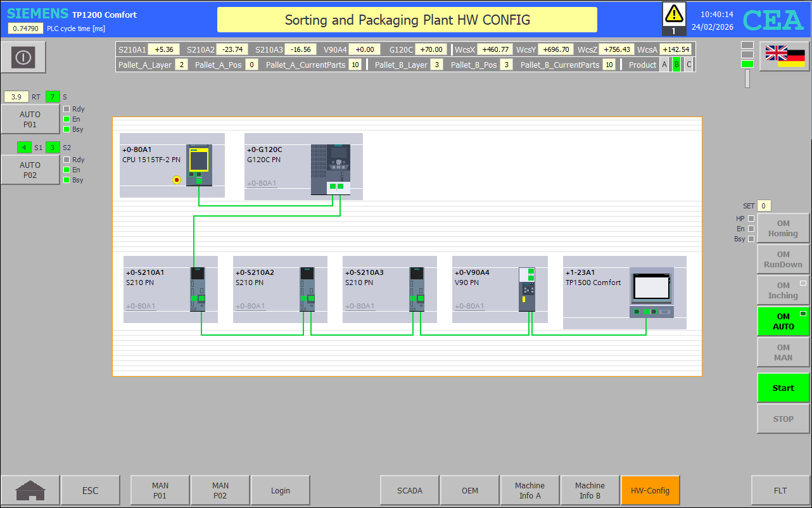Toggle Product A selector

[x=664, y=65]
